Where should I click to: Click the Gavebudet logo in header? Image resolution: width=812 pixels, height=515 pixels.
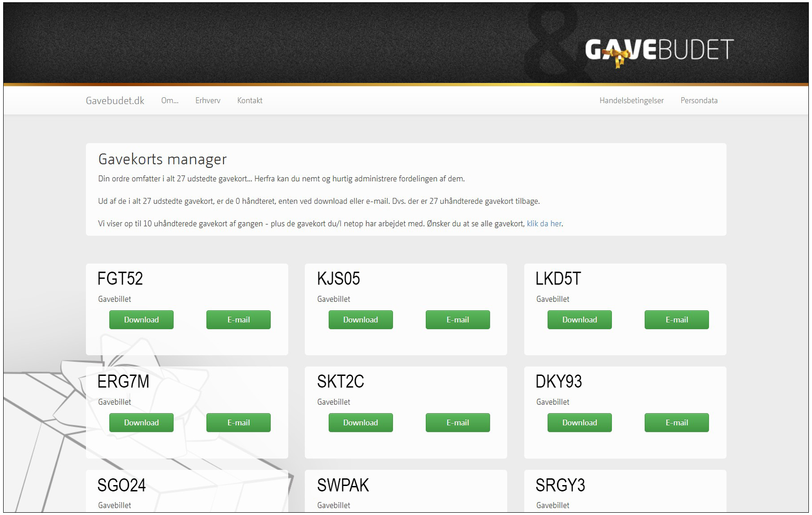[x=659, y=51]
